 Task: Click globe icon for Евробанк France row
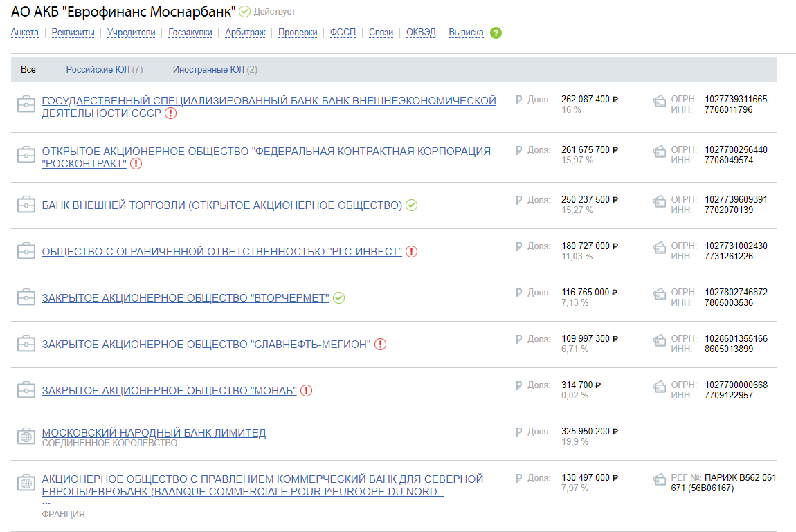click(26, 483)
